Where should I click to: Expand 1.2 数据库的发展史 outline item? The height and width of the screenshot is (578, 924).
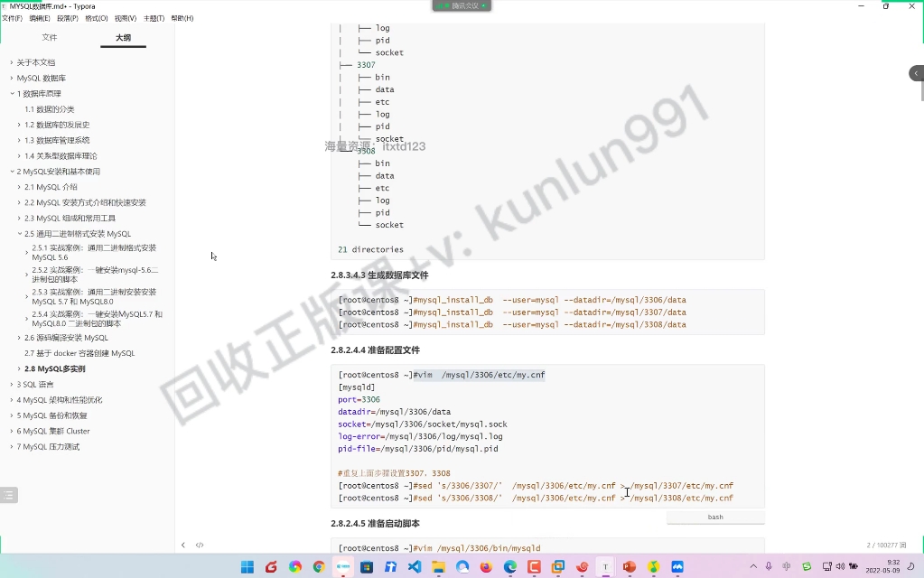pos(19,125)
